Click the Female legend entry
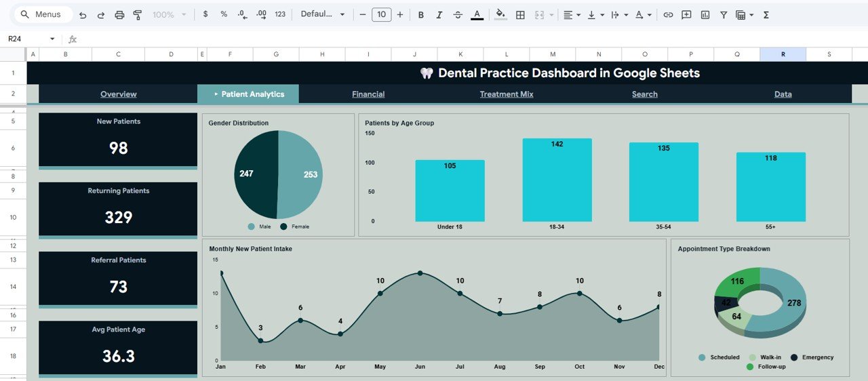Viewport: 868px width, 381px height. click(x=295, y=226)
